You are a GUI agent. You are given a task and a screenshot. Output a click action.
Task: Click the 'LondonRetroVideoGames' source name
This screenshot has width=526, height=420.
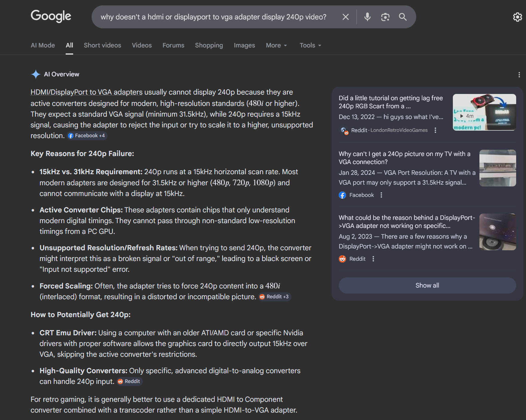click(399, 130)
